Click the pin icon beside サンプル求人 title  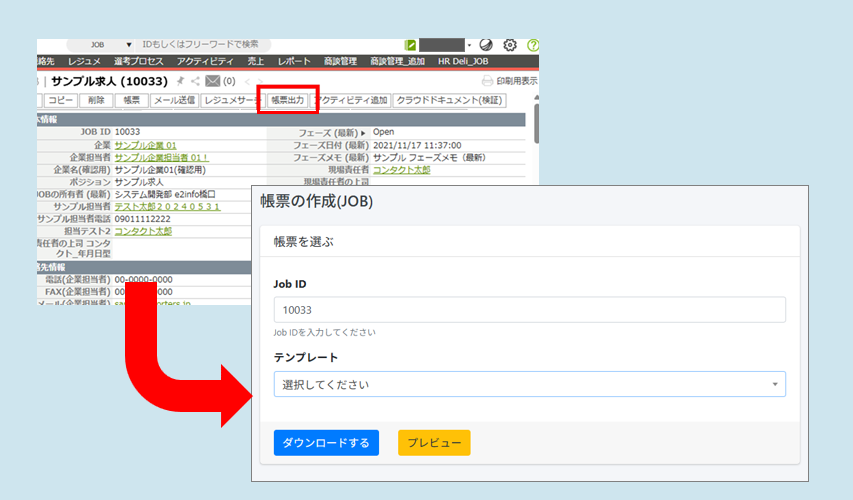pyautogui.click(x=180, y=81)
